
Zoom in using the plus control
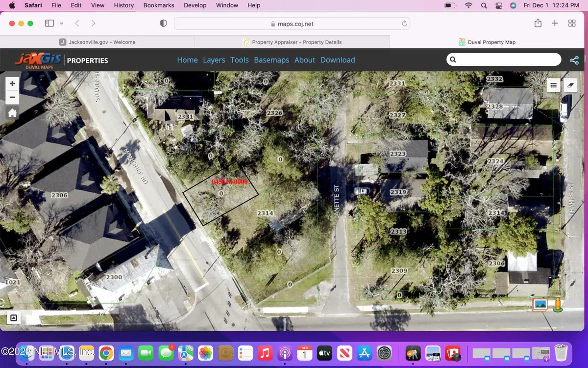(12, 83)
